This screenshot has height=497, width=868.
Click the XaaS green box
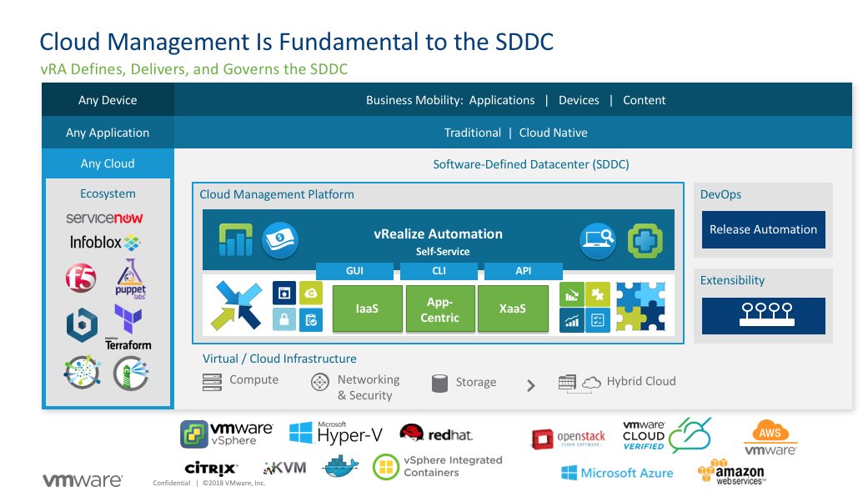[x=513, y=309]
